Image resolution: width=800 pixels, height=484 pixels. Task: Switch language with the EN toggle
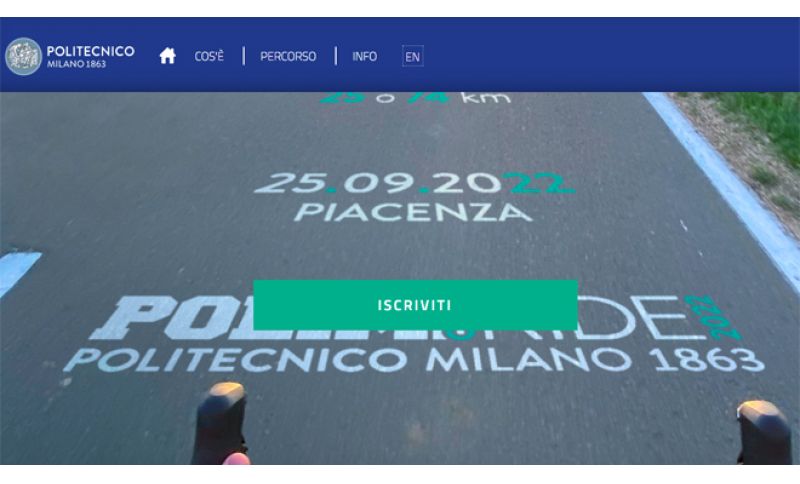pyautogui.click(x=412, y=56)
